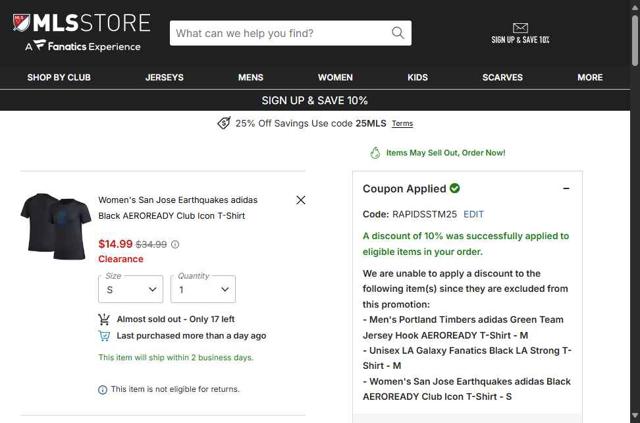Click the returns info circle icon
Image resolution: width=640 pixels, height=423 pixels.
coord(102,390)
